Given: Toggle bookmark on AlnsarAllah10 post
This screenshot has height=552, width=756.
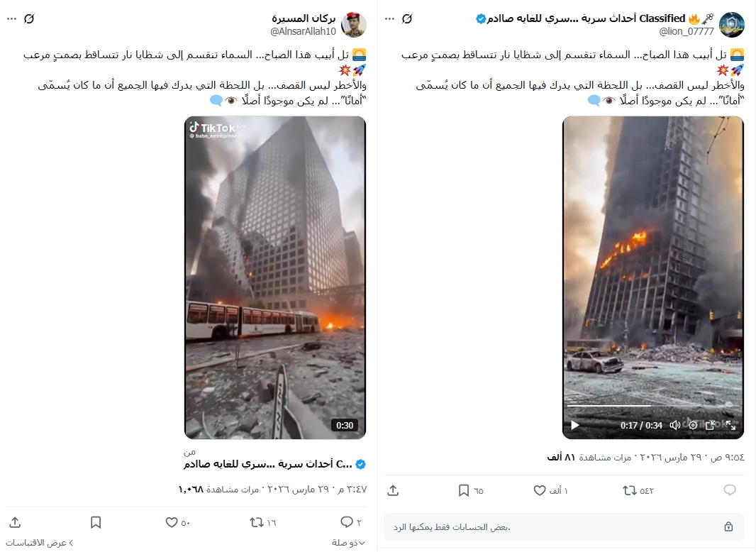Looking at the screenshot, I should click(x=96, y=522).
